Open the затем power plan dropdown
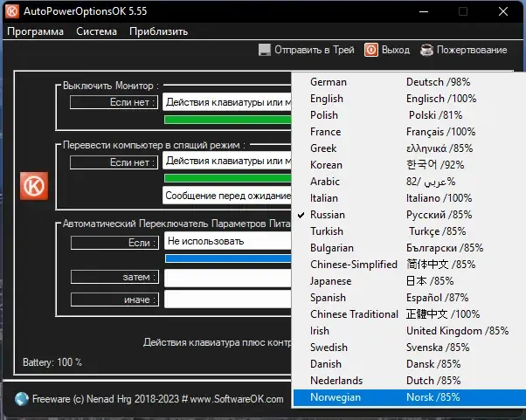 228,279
